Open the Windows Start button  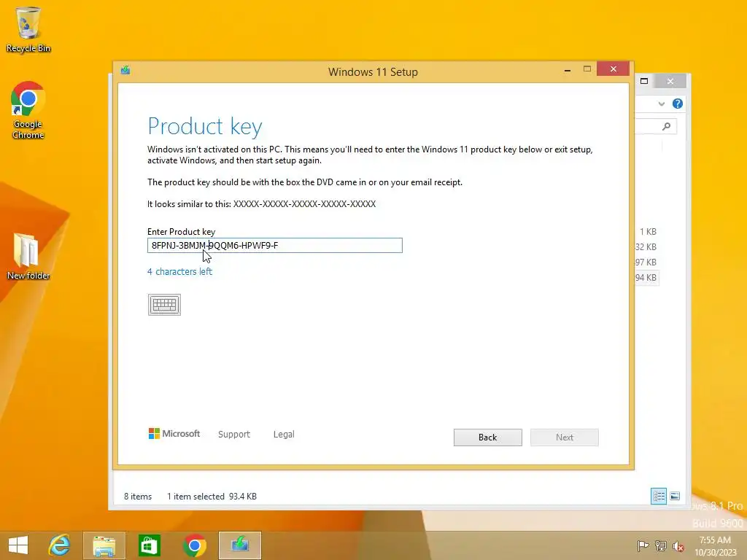pyautogui.click(x=18, y=545)
